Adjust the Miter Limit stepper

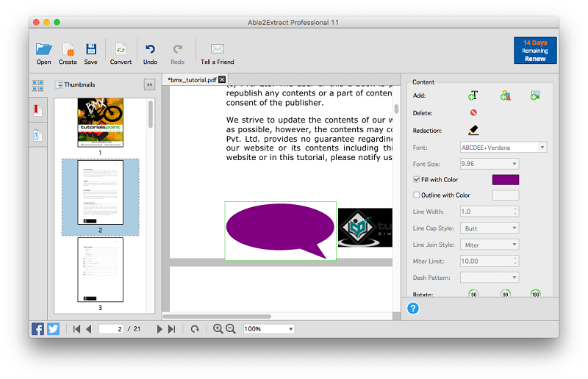pyautogui.click(x=515, y=261)
